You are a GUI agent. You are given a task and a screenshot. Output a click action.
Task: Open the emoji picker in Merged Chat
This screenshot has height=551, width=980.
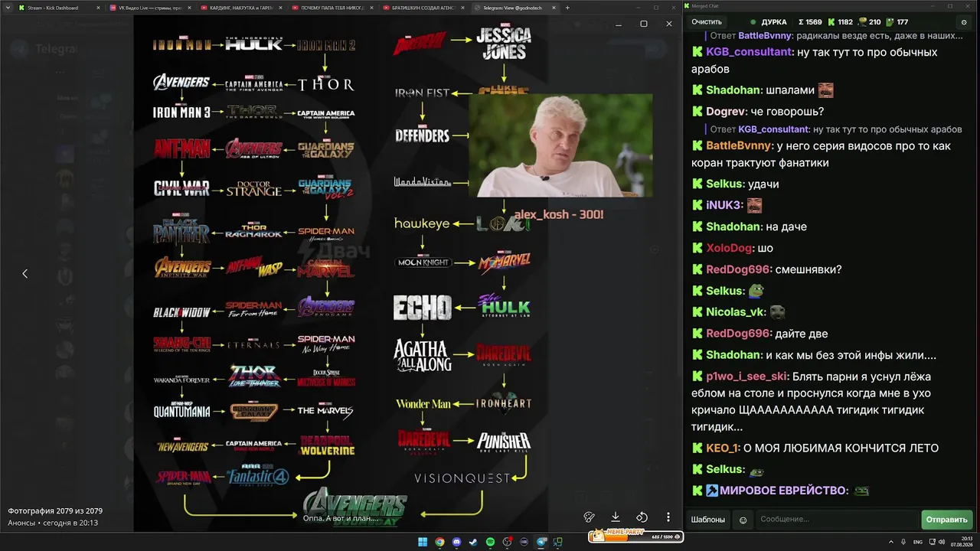pos(743,520)
